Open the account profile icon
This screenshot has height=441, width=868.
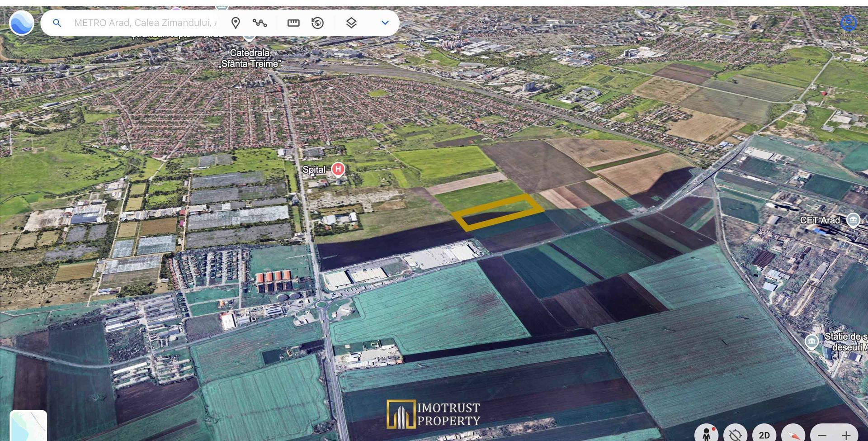pos(848,23)
